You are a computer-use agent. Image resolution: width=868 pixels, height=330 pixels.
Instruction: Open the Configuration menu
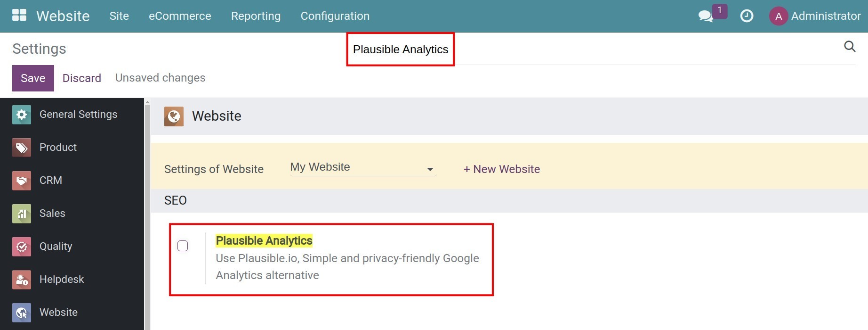(335, 16)
